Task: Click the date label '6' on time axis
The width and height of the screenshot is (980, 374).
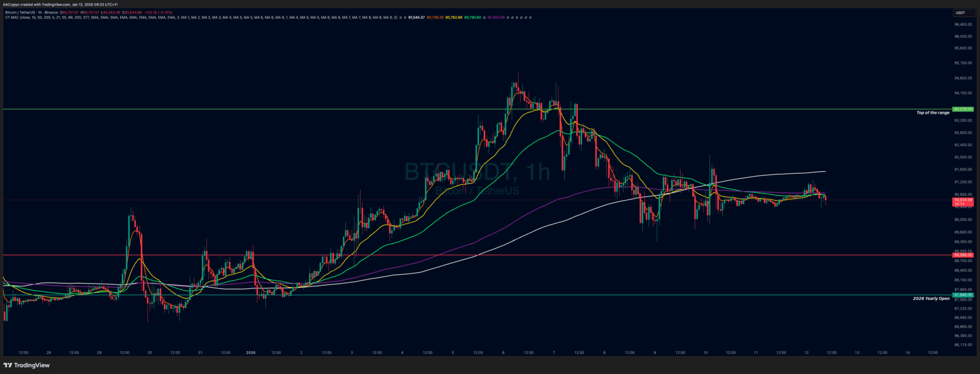Action: click(x=503, y=353)
